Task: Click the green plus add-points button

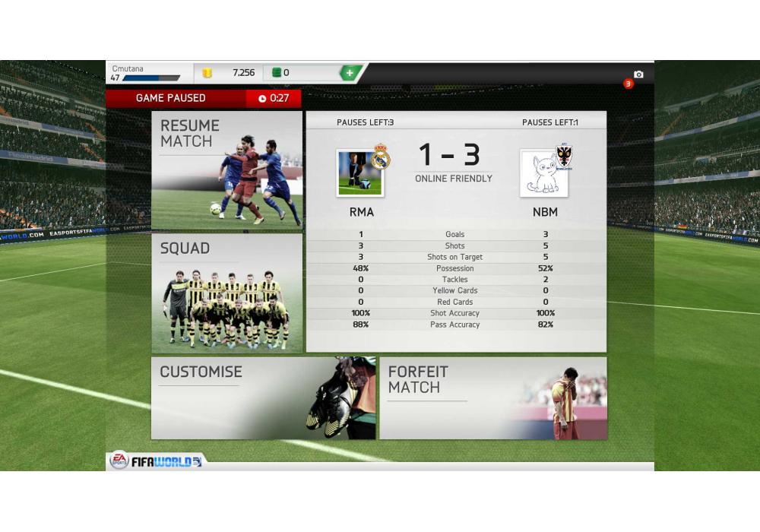Action: coord(350,73)
